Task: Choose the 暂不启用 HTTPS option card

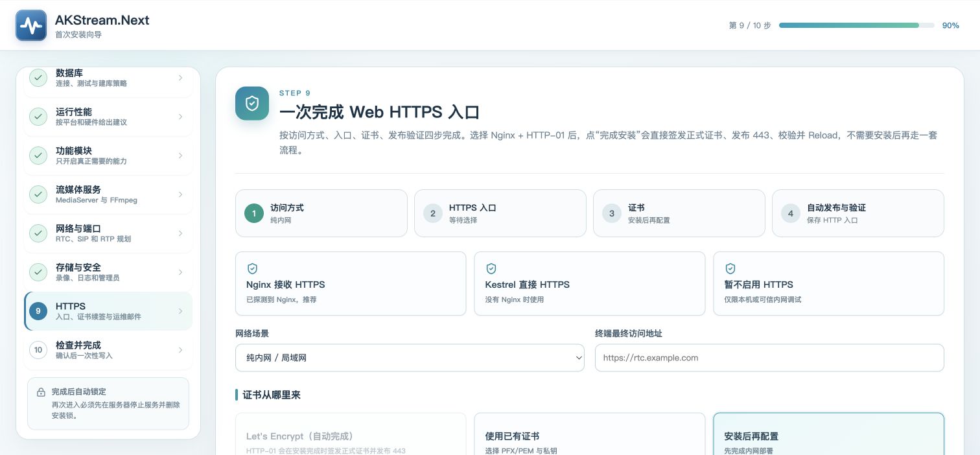Action: coord(829,284)
